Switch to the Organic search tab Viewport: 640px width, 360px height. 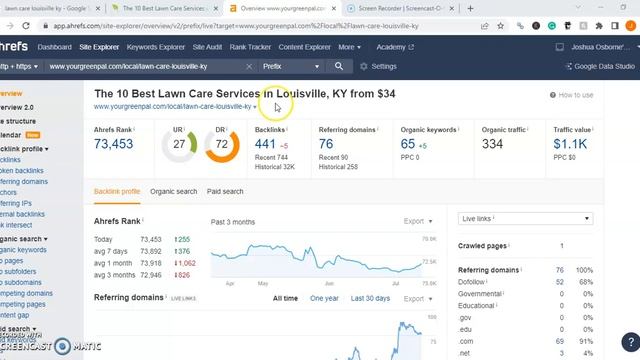click(173, 191)
